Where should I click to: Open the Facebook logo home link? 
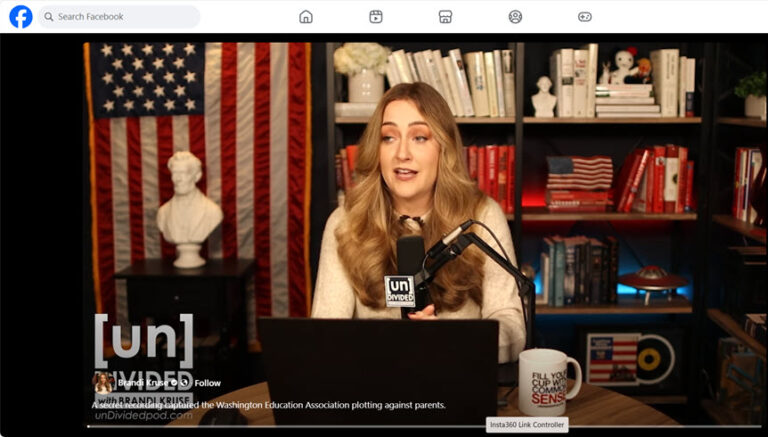[x=21, y=17]
